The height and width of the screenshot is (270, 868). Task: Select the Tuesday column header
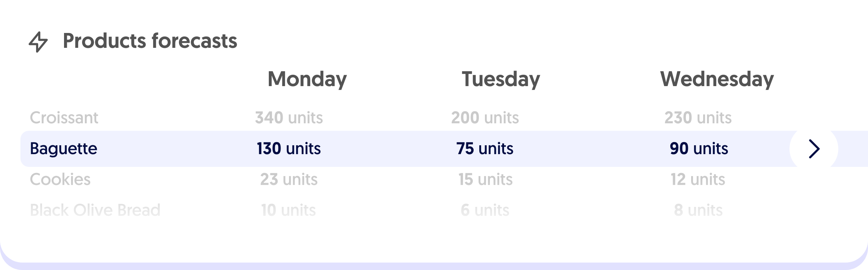point(501,79)
